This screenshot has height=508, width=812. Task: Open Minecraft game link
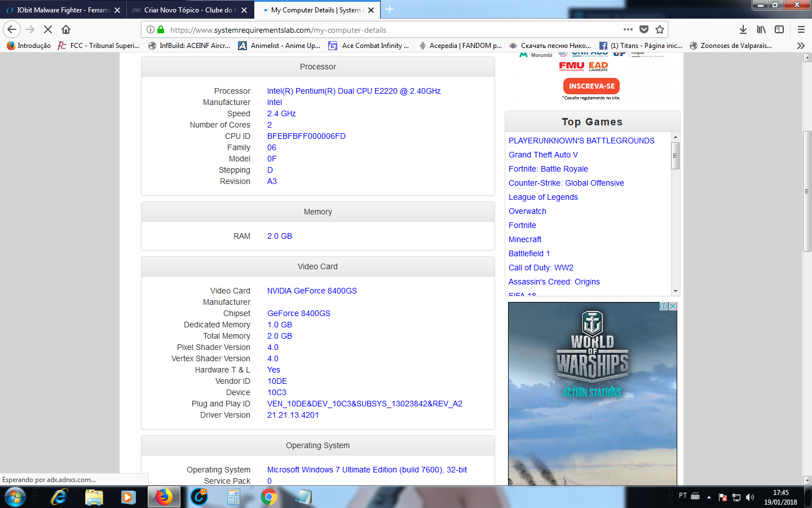[525, 239]
